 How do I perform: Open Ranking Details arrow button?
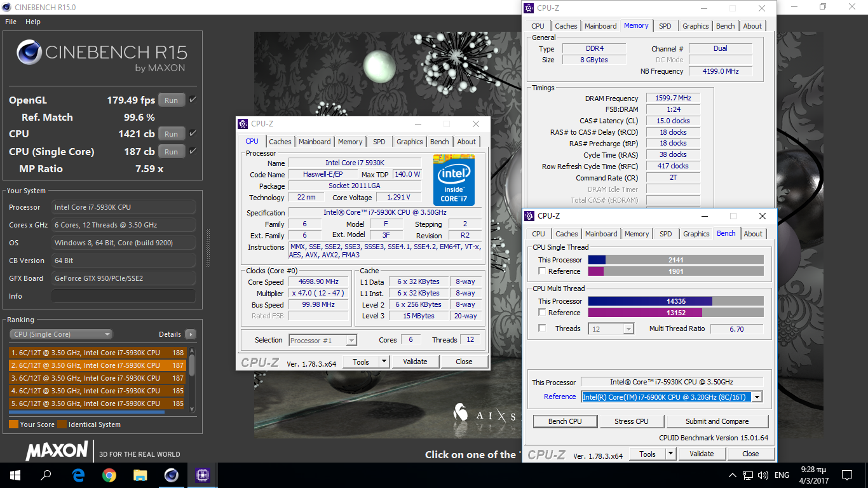click(191, 334)
